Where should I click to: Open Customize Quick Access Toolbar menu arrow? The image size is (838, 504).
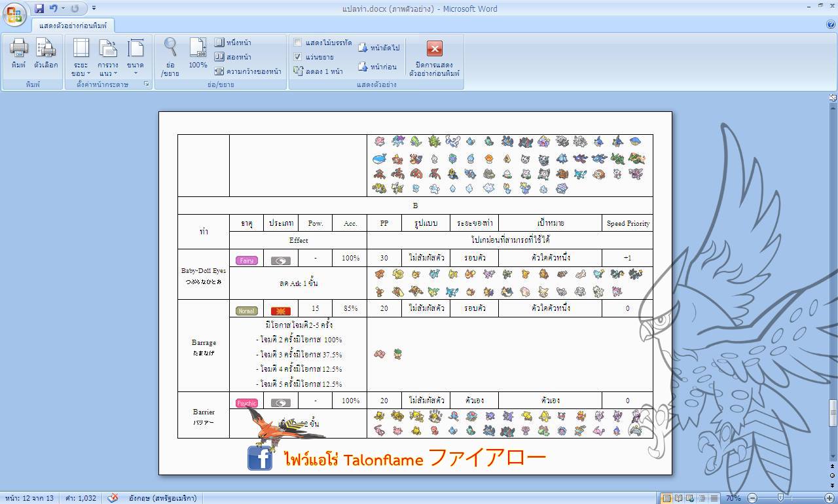(94, 9)
